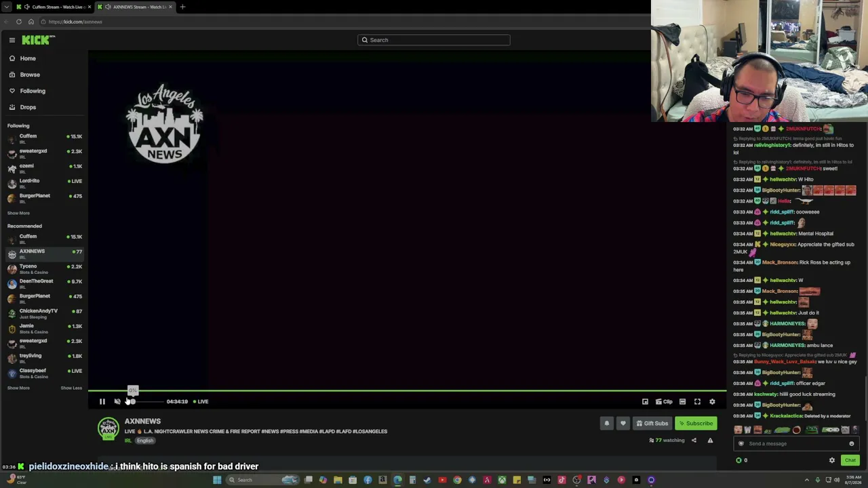Screen dimensions: 868x488
Task: Expand Show More under Following
Action: pos(18,213)
